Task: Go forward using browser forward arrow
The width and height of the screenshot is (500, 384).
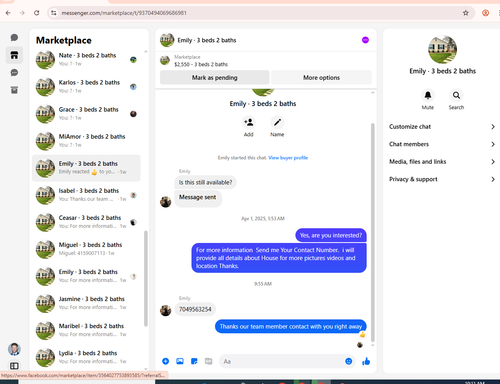Action: (x=22, y=13)
